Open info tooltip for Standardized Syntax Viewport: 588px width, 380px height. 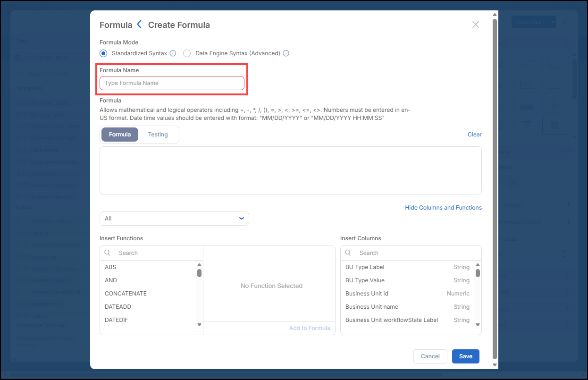[173, 53]
